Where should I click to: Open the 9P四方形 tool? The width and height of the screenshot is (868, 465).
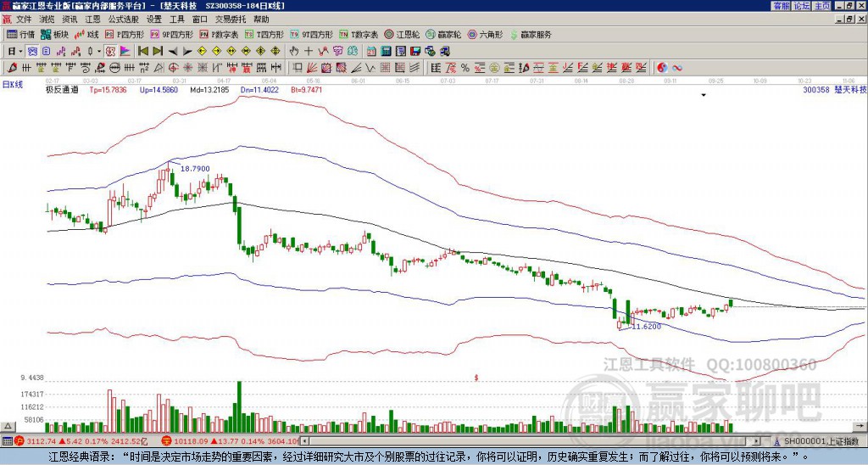(172, 34)
